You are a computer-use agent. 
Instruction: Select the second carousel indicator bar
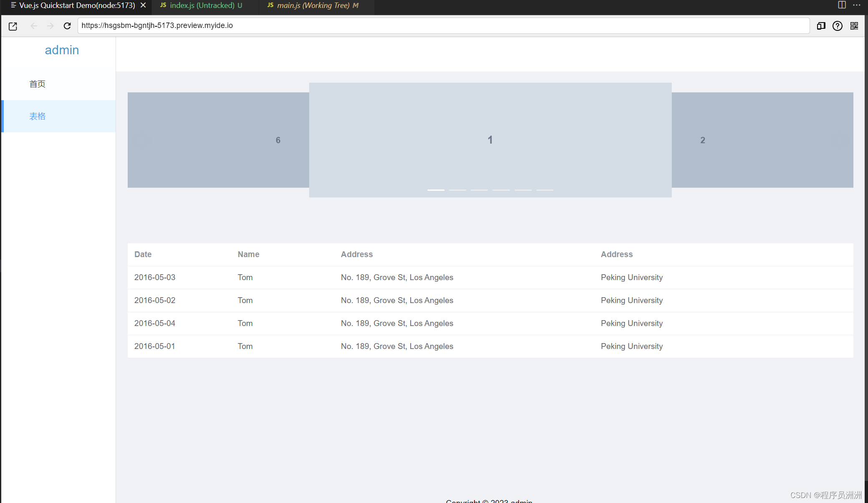[x=457, y=190]
